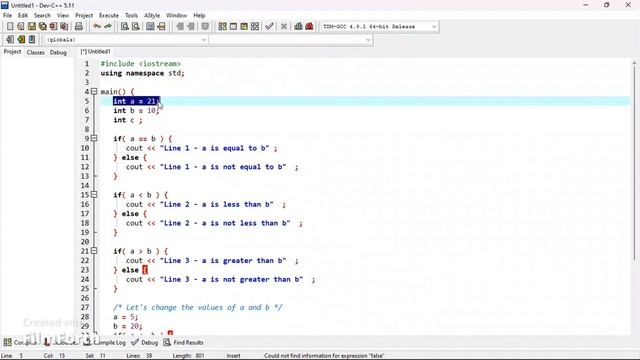Open the Find Results bottom tab
The width and height of the screenshot is (640, 360).
[184, 342]
